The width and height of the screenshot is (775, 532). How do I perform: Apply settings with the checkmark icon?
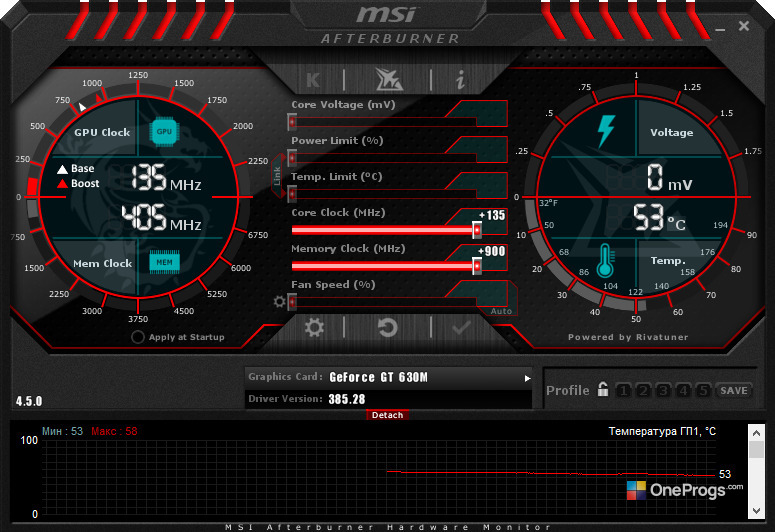pos(461,327)
